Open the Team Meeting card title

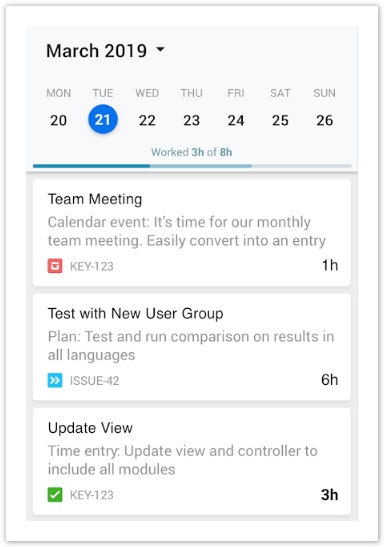coord(95,199)
